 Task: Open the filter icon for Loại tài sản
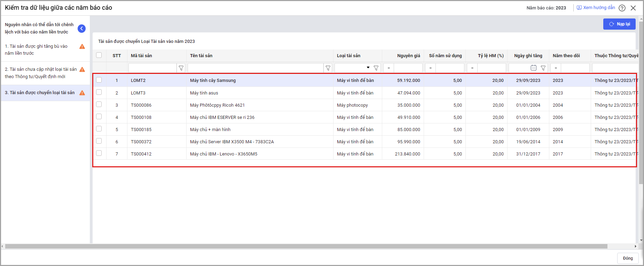[376, 68]
